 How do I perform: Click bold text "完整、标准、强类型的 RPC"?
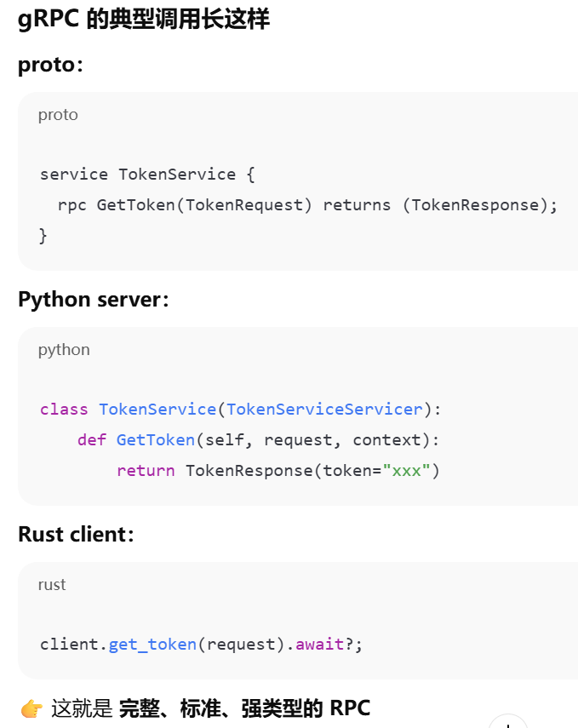coord(244,708)
